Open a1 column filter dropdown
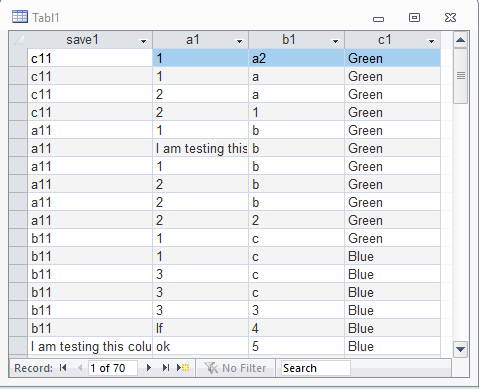Image resolution: width=479 pixels, height=389 pixels. pos(239,41)
